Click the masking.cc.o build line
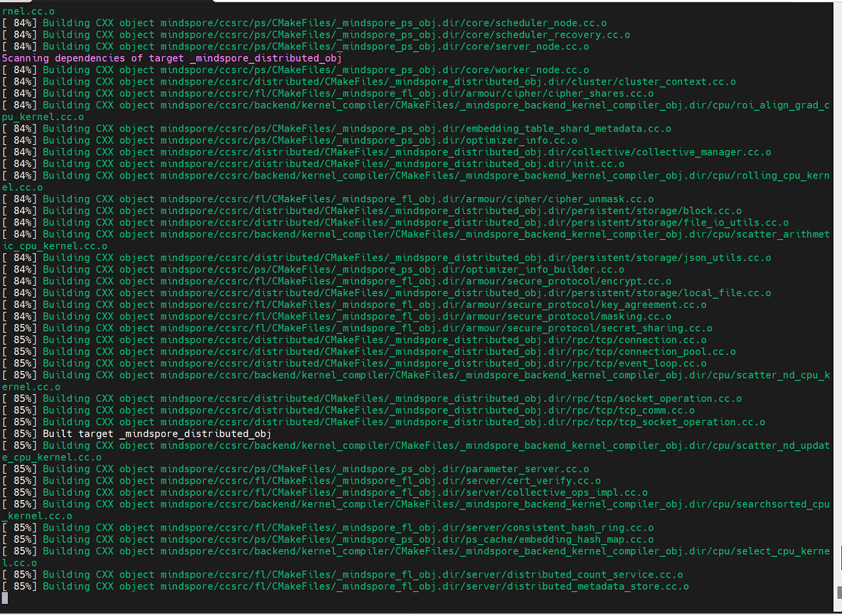 336,317
